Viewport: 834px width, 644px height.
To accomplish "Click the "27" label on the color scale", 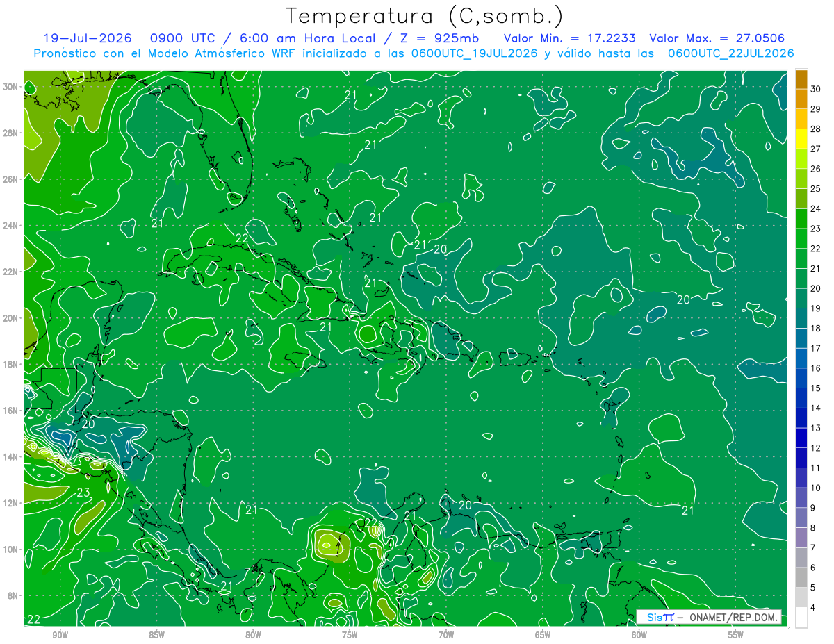I will (x=815, y=149).
